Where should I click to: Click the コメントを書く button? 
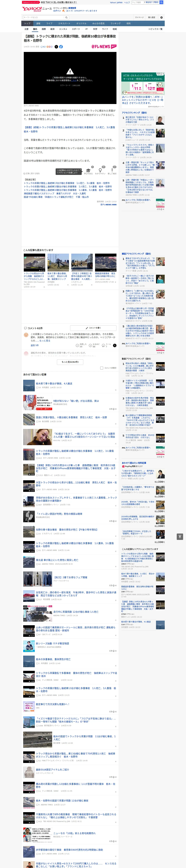[93, 328]
